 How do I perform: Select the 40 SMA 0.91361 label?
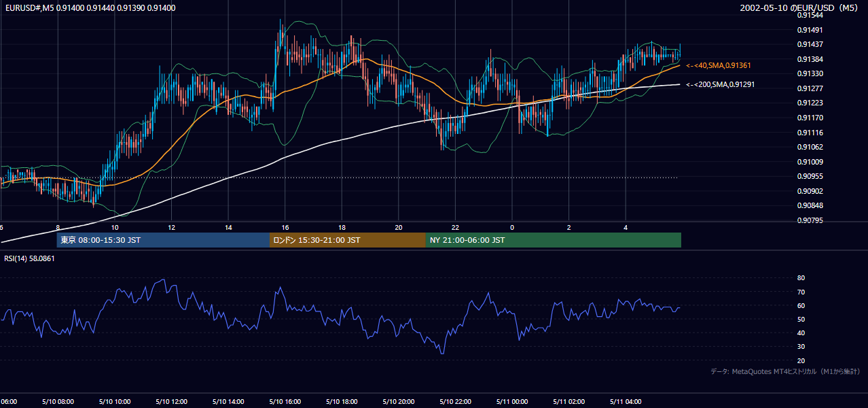(718, 65)
